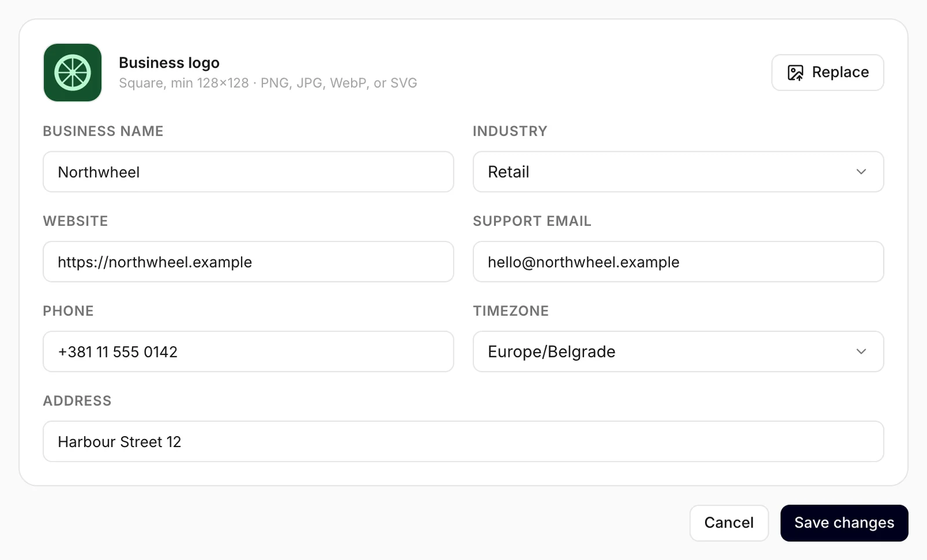Click the image upload icon in Replace button

[795, 72]
